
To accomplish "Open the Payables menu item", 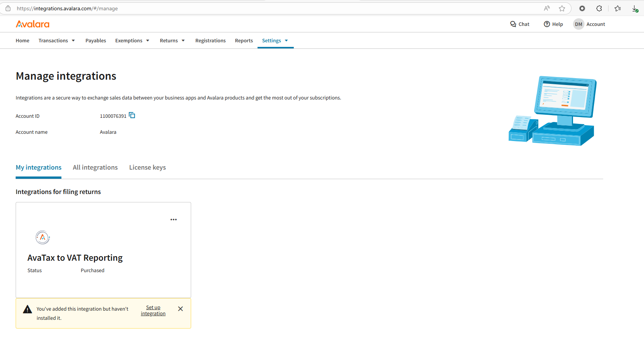I will point(96,40).
